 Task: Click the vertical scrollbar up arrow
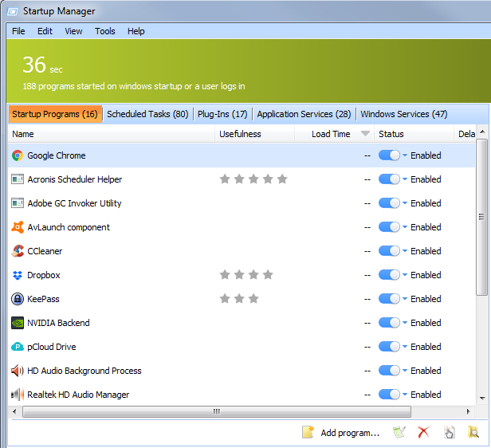pyautogui.click(x=482, y=132)
